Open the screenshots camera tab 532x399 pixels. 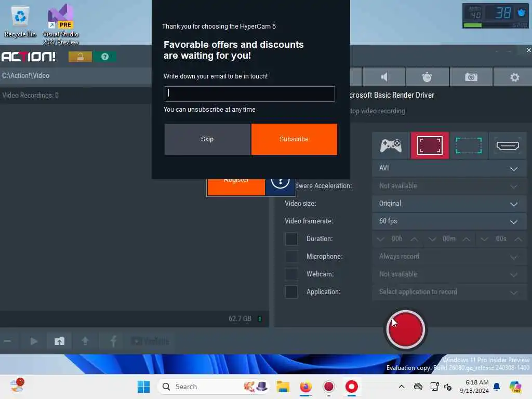[x=471, y=77]
